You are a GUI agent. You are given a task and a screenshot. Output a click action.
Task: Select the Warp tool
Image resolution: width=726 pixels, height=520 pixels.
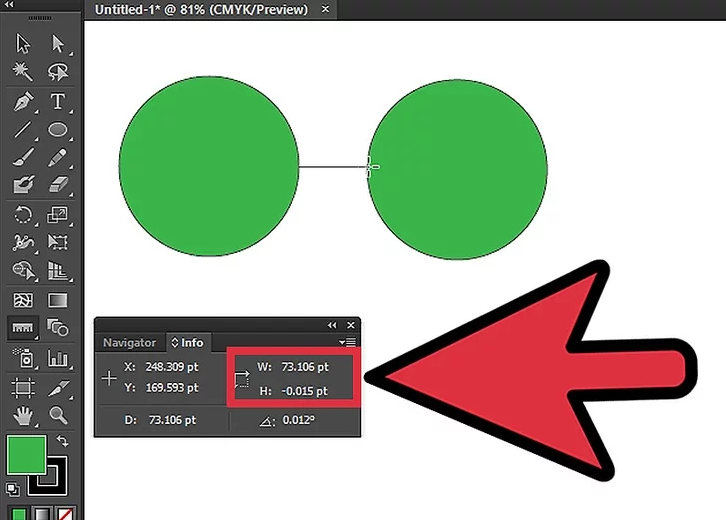coord(23,242)
